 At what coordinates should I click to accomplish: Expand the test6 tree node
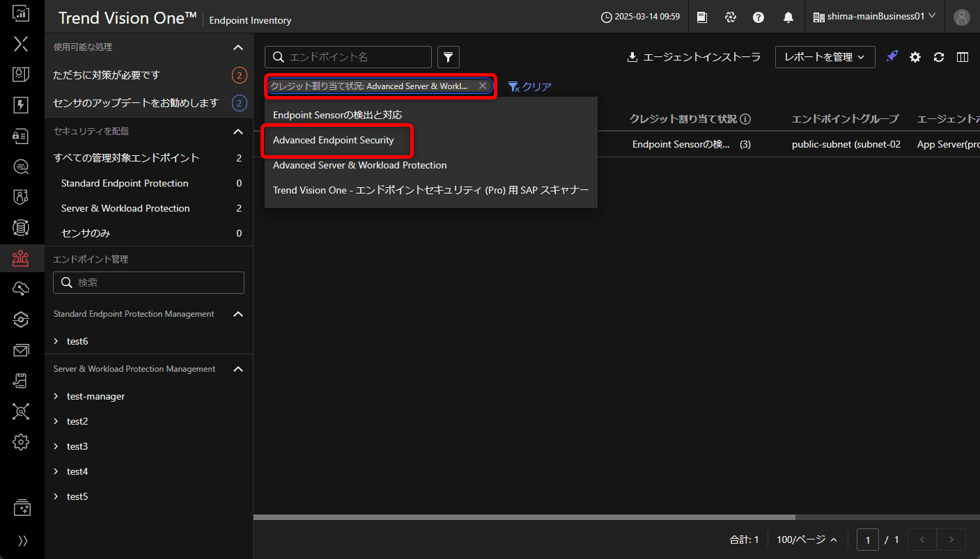pos(56,341)
